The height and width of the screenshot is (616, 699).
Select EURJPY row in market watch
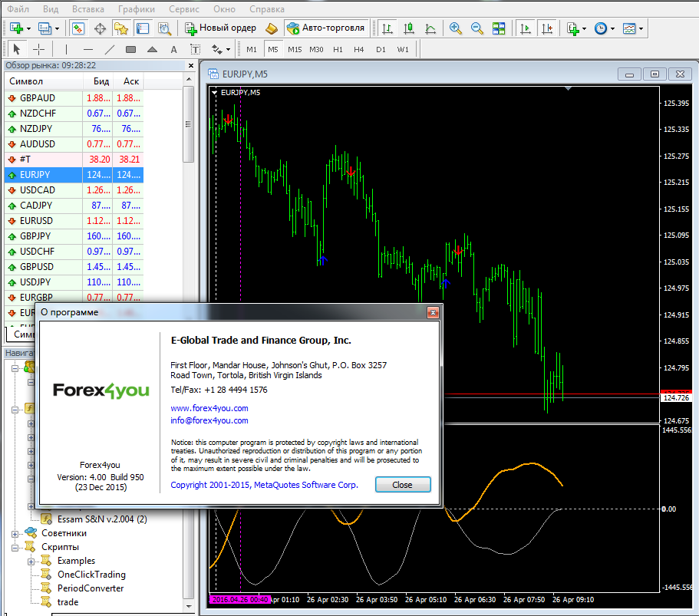tap(74, 175)
